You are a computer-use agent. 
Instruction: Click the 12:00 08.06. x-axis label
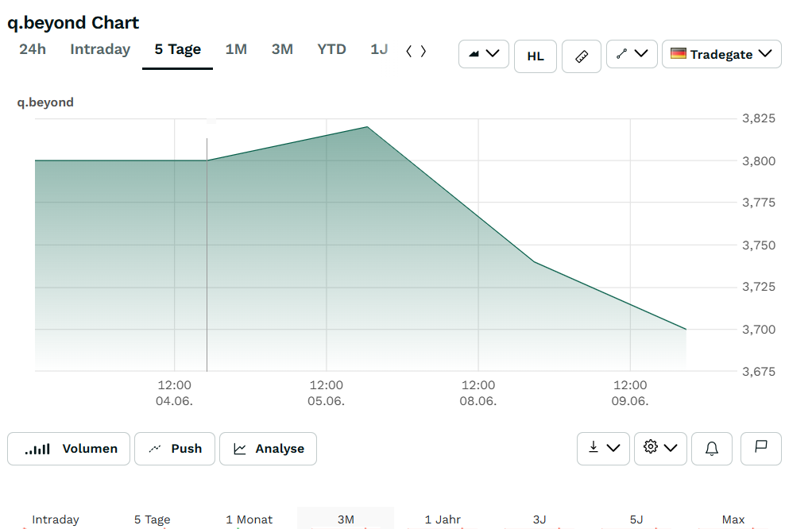click(x=478, y=393)
